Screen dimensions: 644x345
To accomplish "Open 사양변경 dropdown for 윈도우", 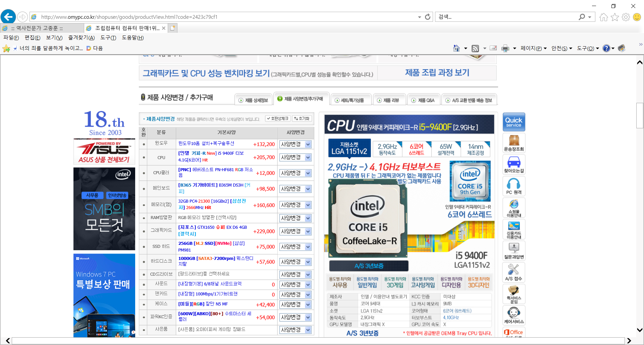I will click(296, 144).
